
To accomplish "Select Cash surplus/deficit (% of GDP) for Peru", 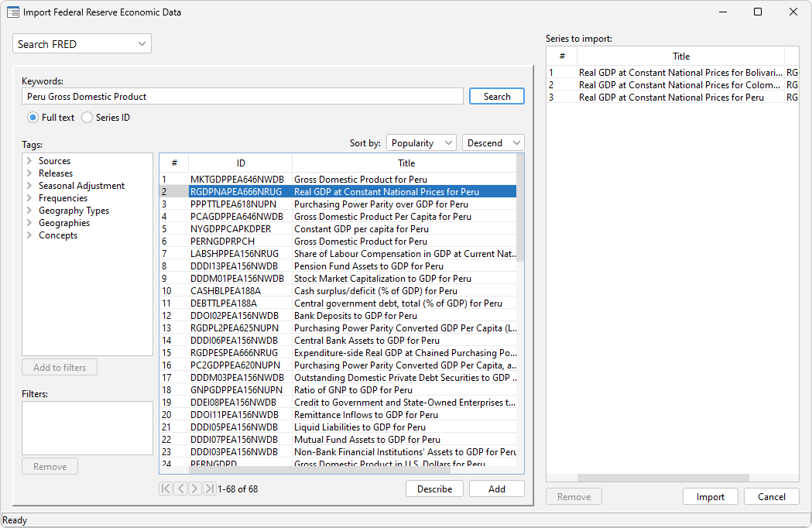I will [337, 290].
